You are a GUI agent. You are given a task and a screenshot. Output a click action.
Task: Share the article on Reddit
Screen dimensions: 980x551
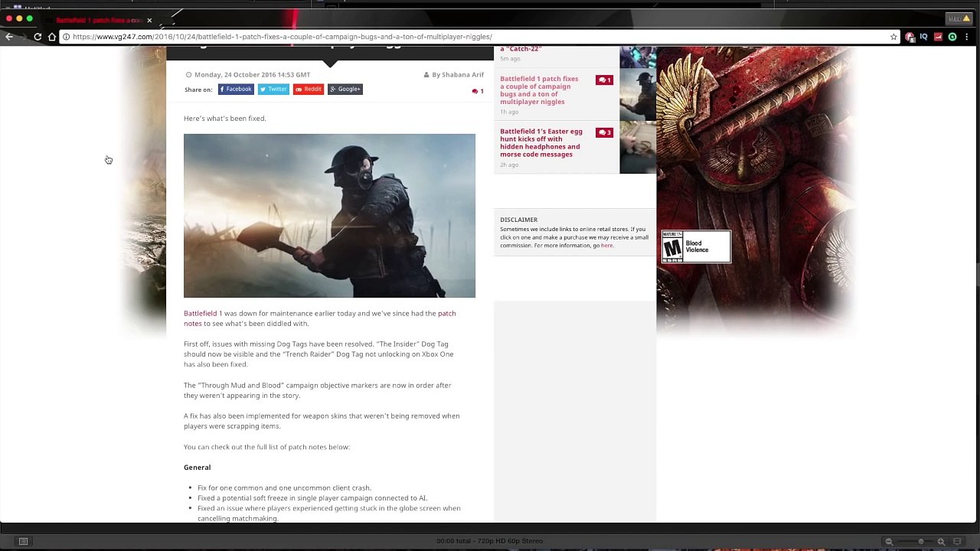(x=309, y=90)
